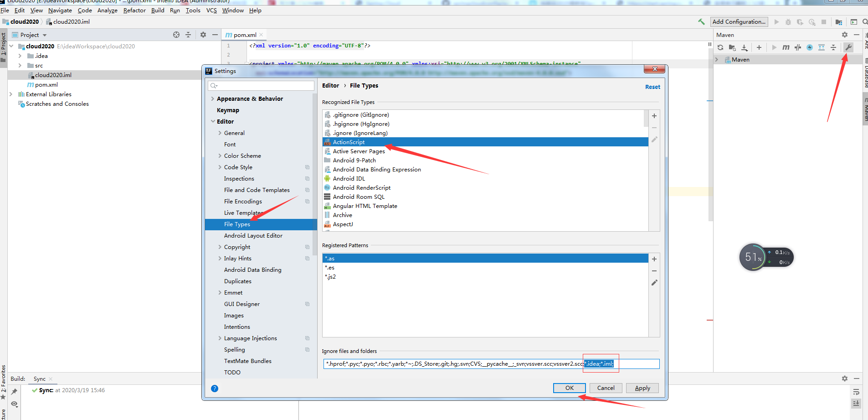Click Maven Show Dependencies icon

click(x=822, y=47)
